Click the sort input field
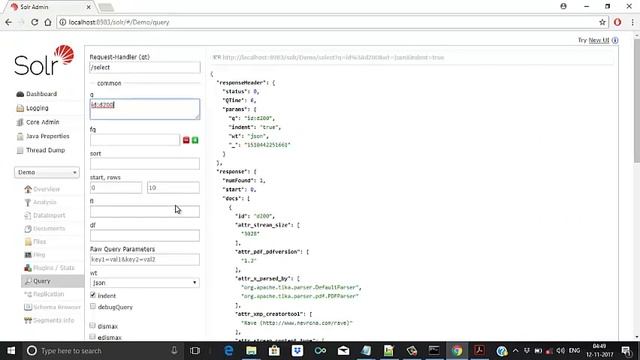The height and width of the screenshot is (360, 640). 145,164
